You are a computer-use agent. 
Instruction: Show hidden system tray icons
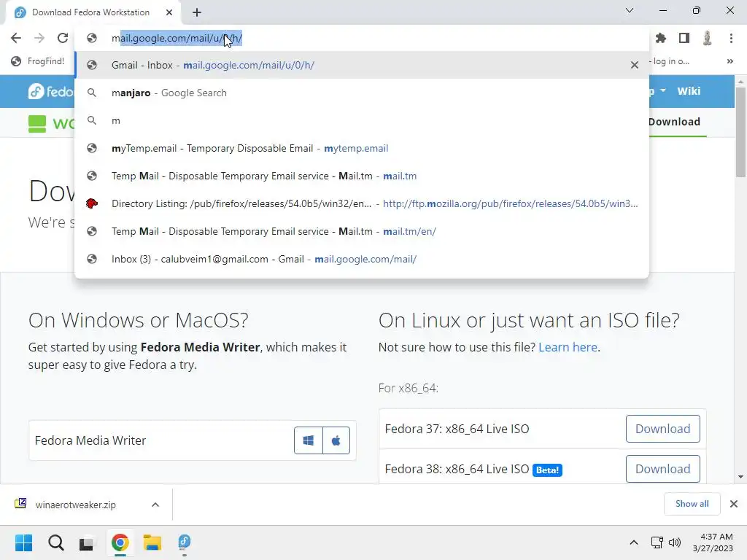(634, 542)
